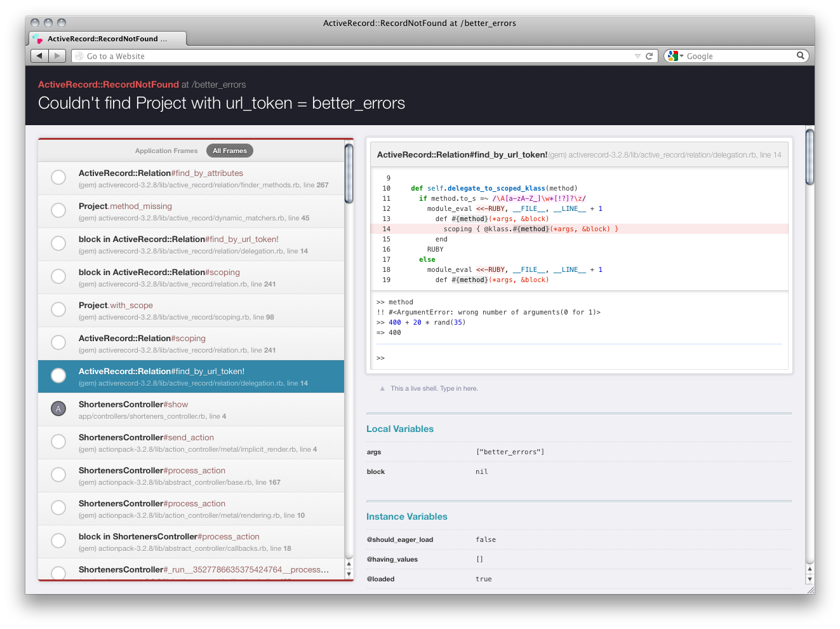The height and width of the screenshot is (629, 840).
Task: Click the red ActiveRecord::RecordNotFound exception title
Action: tap(109, 85)
